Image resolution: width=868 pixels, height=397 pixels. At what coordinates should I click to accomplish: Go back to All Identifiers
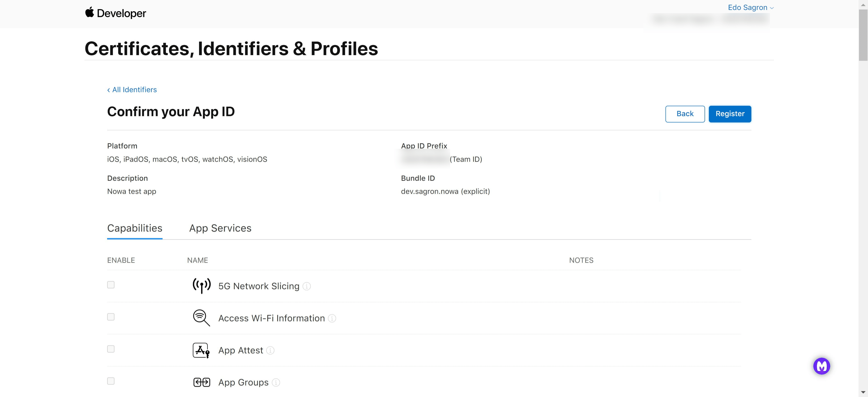[x=132, y=89]
